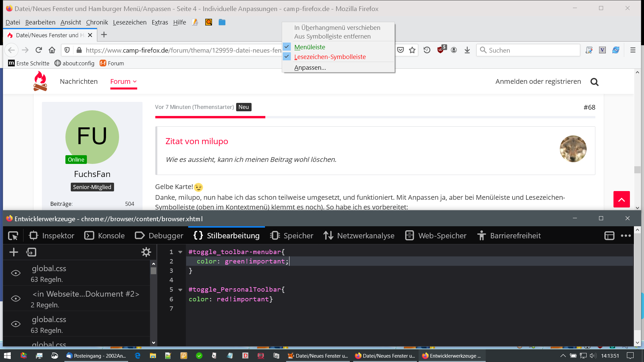Toggle visibility of Webseite Dokument #2 stylesheet

pyautogui.click(x=16, y=299)
